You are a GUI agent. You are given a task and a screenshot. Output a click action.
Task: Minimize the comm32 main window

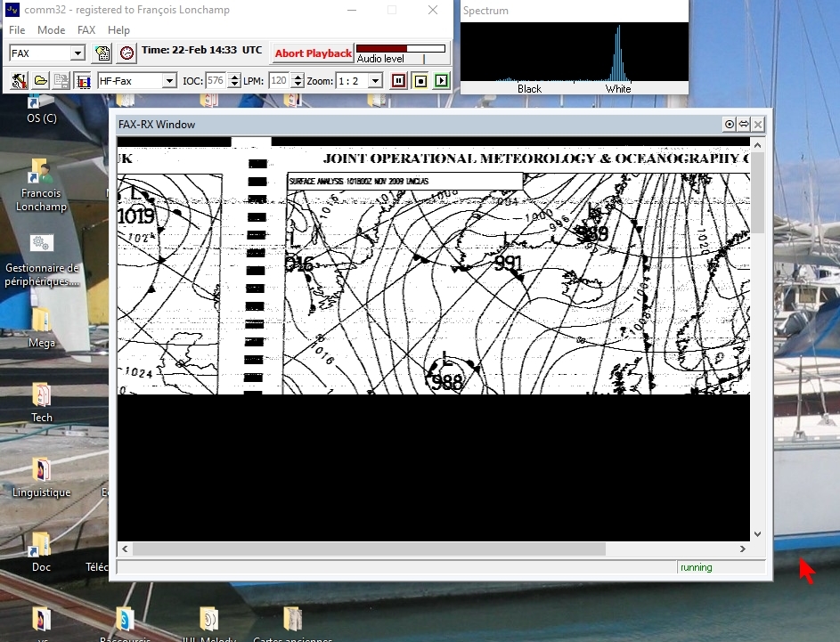(352, 10)
